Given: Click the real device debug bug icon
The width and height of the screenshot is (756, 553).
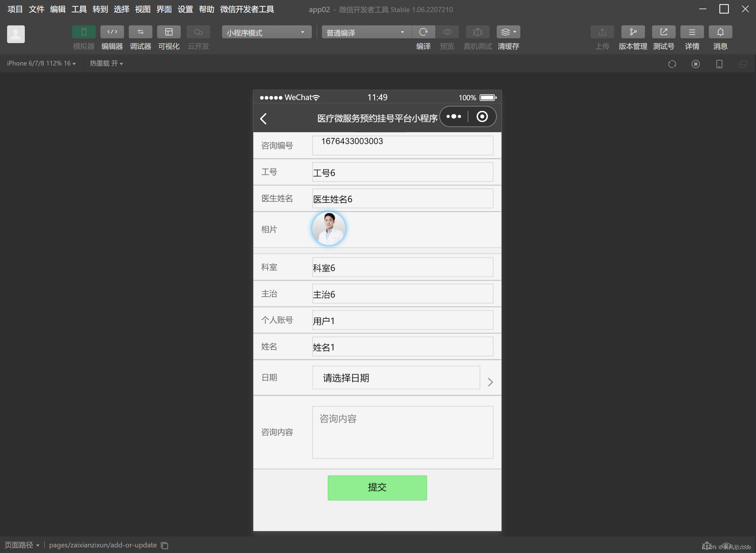Looking at the screenshot, I should 477,32.
